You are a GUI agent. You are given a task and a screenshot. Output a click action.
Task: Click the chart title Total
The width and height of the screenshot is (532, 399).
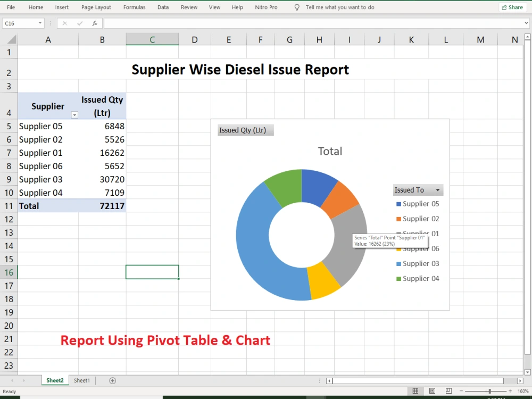pyautogui.click(x=330, y=151)
